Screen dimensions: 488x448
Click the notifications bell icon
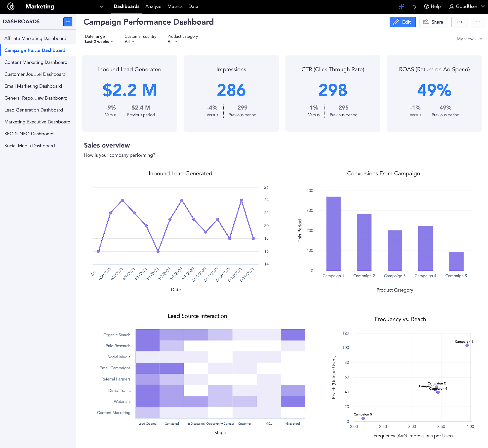[x=414, y=7]
